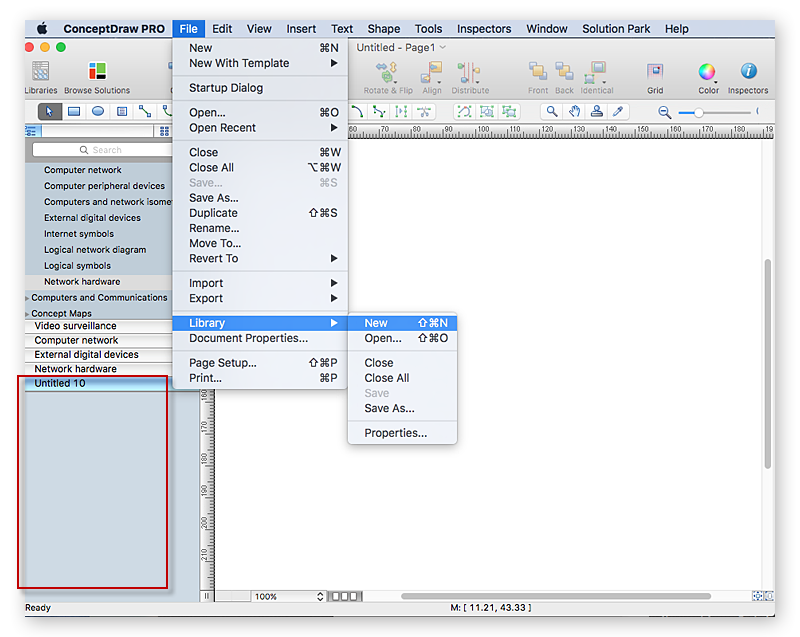800x637 pixels.
Task: Choose Properties... in Library submenu
Action: (403, 433)
